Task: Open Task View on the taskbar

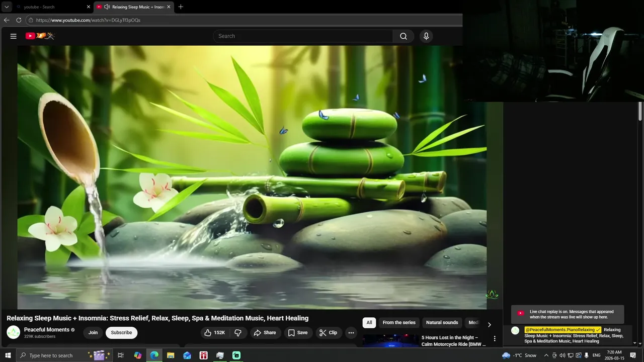Action: pyautogui.click(x=121, y=355)
